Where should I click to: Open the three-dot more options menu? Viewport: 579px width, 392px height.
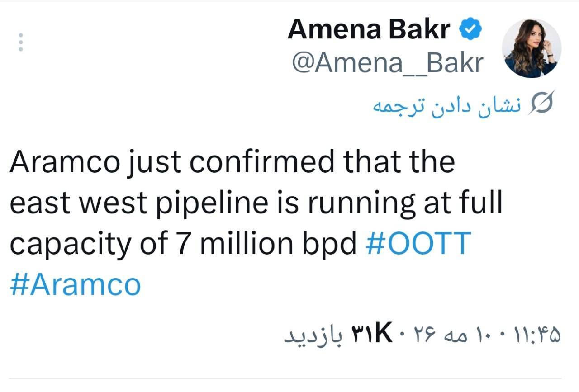[20, 42]
